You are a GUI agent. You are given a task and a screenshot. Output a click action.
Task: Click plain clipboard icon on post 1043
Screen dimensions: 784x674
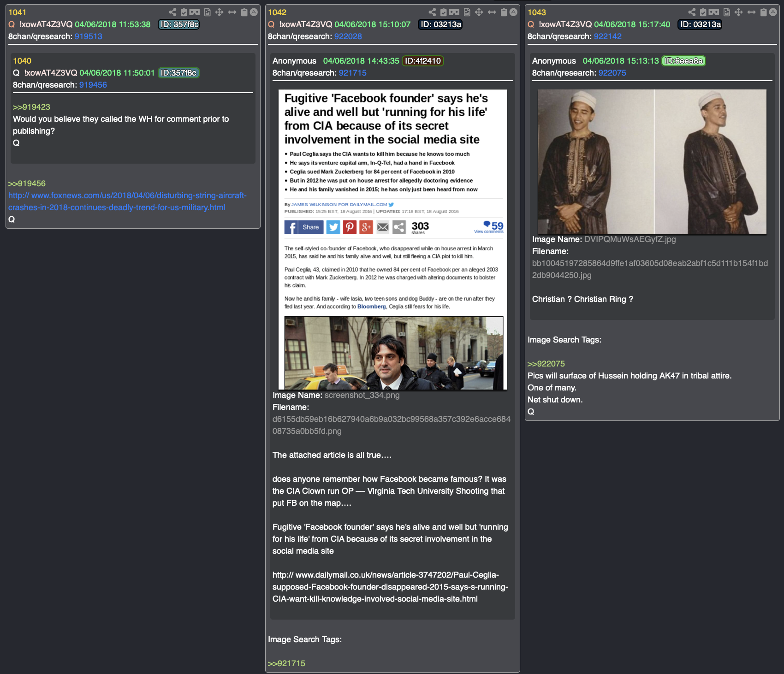tap(764, 12)
